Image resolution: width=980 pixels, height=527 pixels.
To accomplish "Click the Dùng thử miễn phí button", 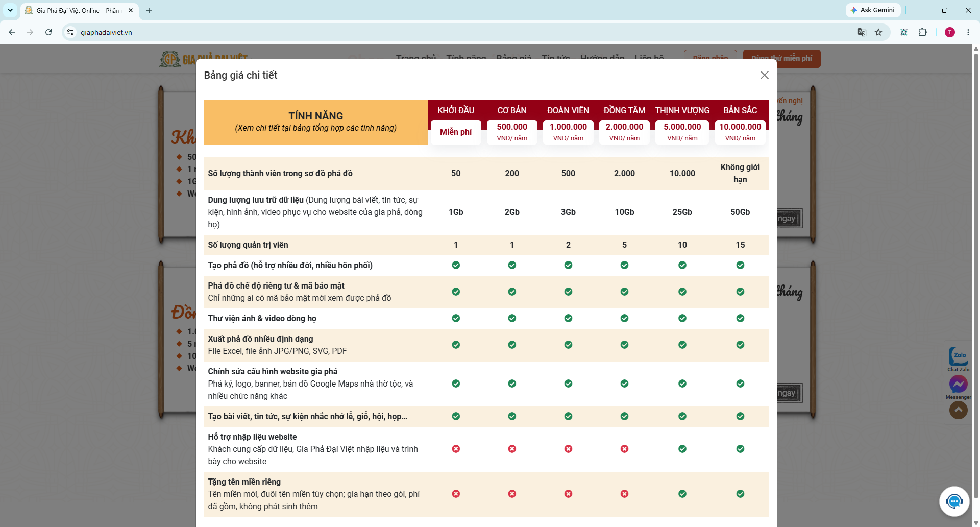I will coord(781,58).
